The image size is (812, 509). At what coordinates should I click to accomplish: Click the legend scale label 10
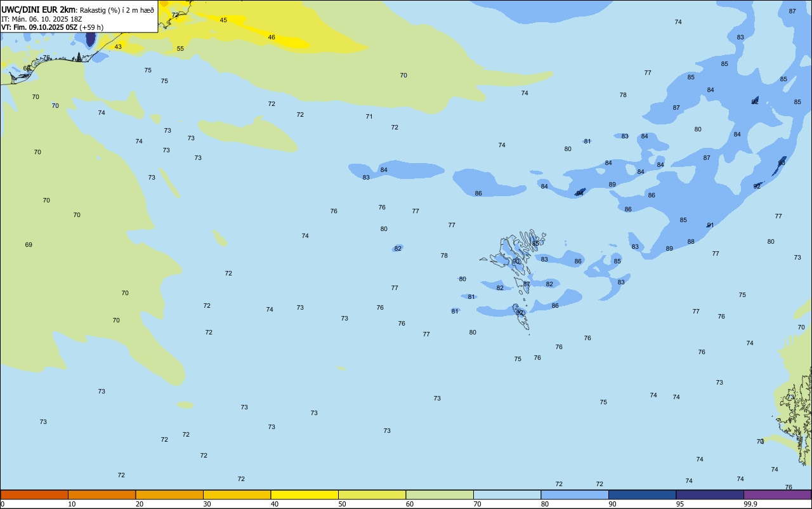(x=72, y=504)
